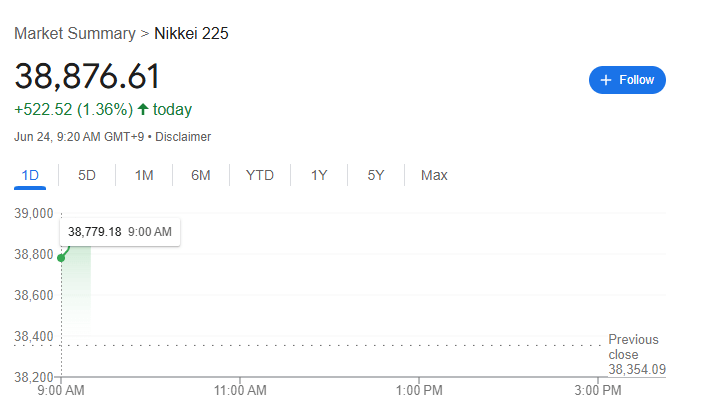704x418 pixels.
Task: Click the Nikkei 225 title
Action: tap(191, 34)
